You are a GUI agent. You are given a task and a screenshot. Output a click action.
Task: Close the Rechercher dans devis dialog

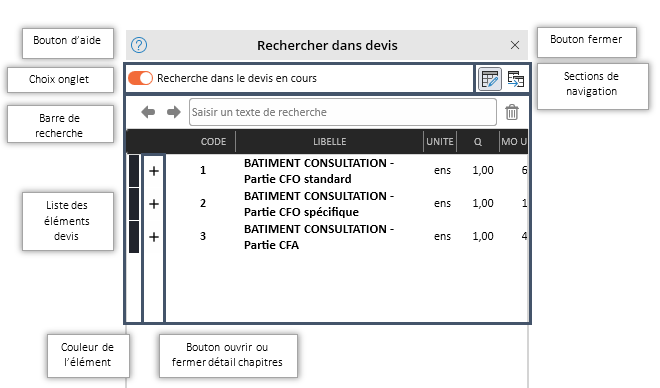[x=515, y=45]
